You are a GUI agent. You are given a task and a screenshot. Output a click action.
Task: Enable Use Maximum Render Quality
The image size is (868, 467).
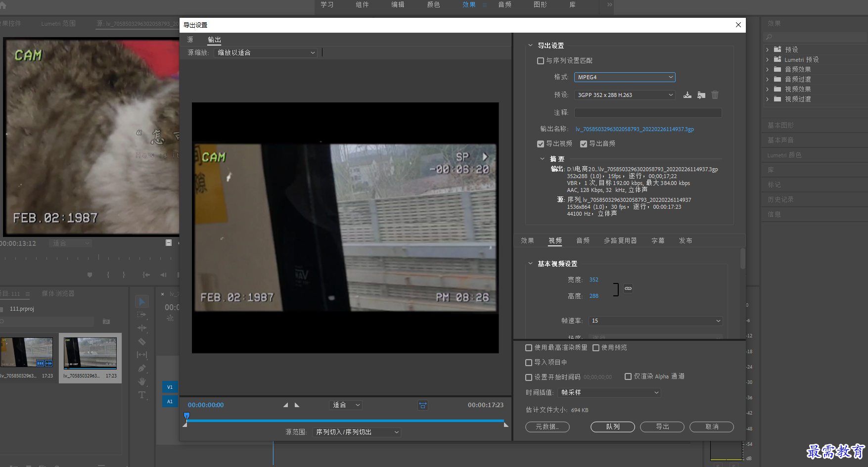point(529,348)
